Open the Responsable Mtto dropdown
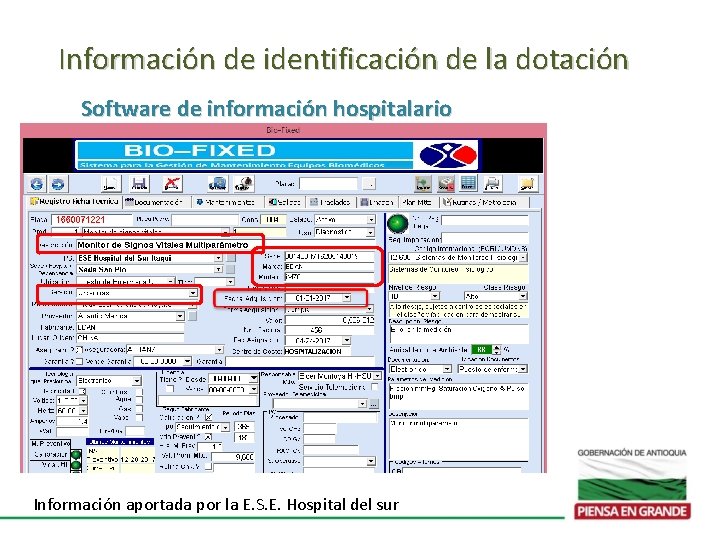The height and width of the screenshot is (540, 720). point(377,376)
